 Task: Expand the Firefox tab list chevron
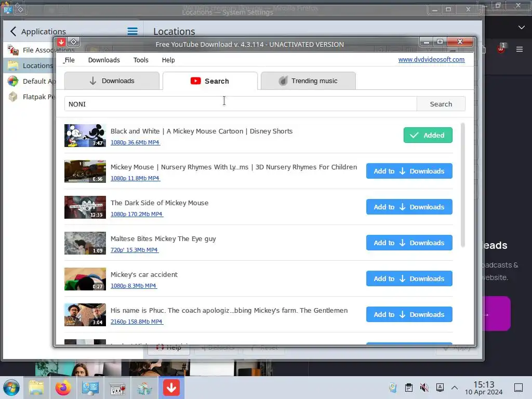pos(522,28)
